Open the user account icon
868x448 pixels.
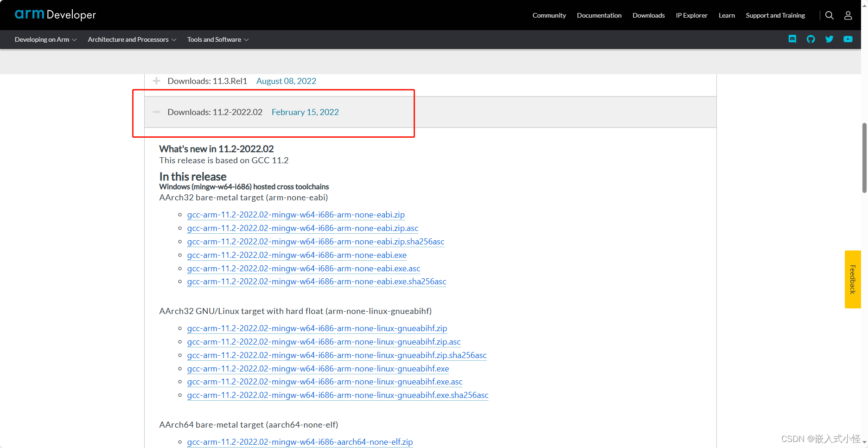tap(848, 15)
